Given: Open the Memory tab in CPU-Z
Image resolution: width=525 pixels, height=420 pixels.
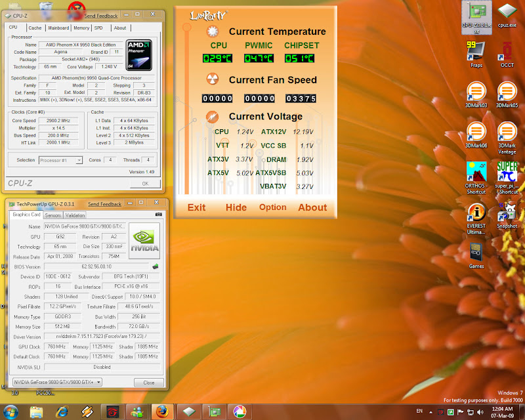Looking at the screenshot, I should point(81,28).
